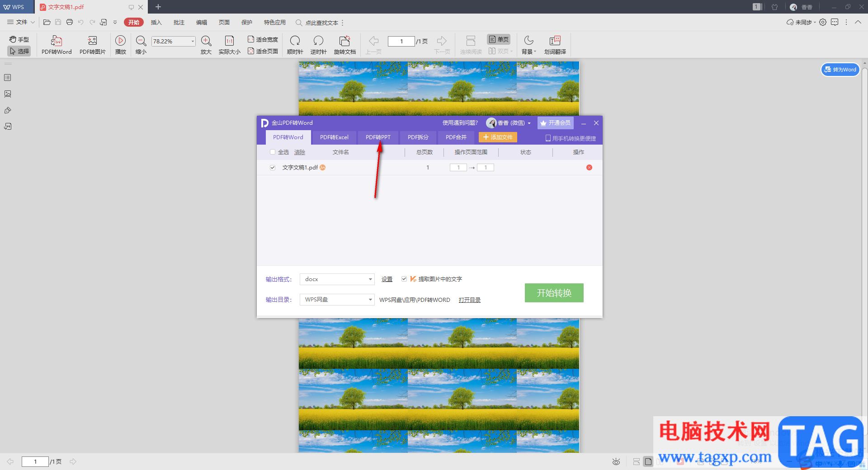Check the 全选 select-all checkbox
Screen dimensions: 868x470
pos(273,152)
